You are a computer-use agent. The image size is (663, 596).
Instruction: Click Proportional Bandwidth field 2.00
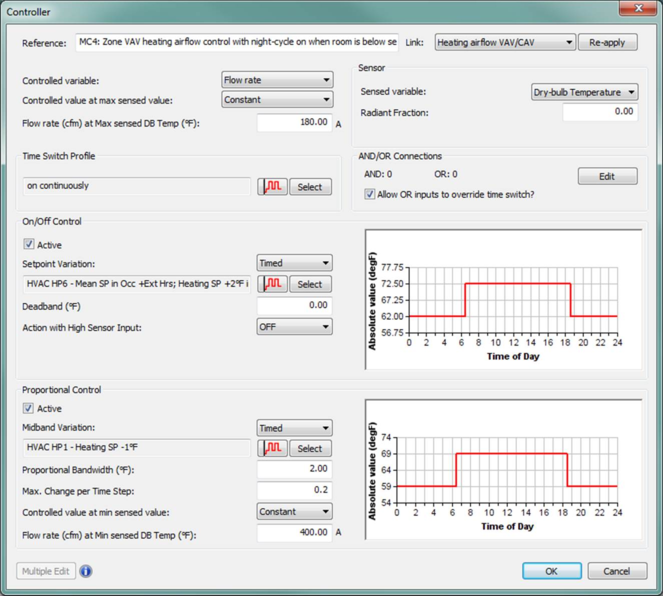pos(294,469)
